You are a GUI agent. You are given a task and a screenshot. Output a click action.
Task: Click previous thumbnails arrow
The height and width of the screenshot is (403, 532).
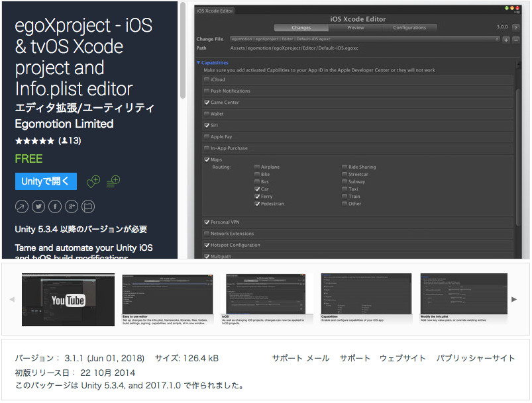12,299
